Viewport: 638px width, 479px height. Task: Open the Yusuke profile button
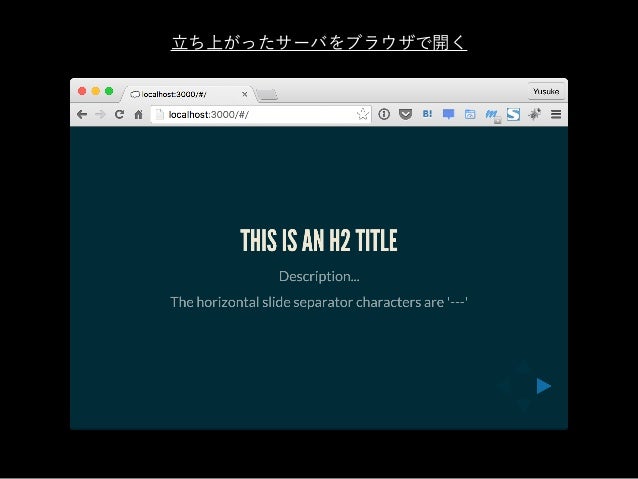[546, 91]
